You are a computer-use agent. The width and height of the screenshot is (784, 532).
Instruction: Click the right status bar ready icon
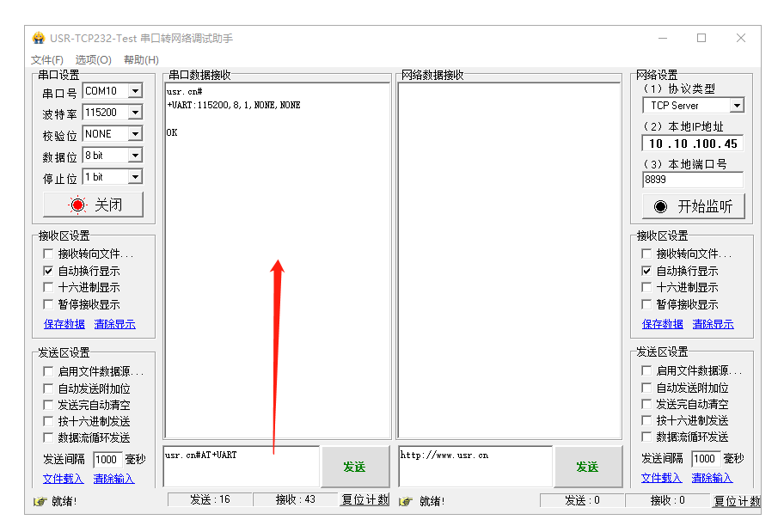coord(406,501)
